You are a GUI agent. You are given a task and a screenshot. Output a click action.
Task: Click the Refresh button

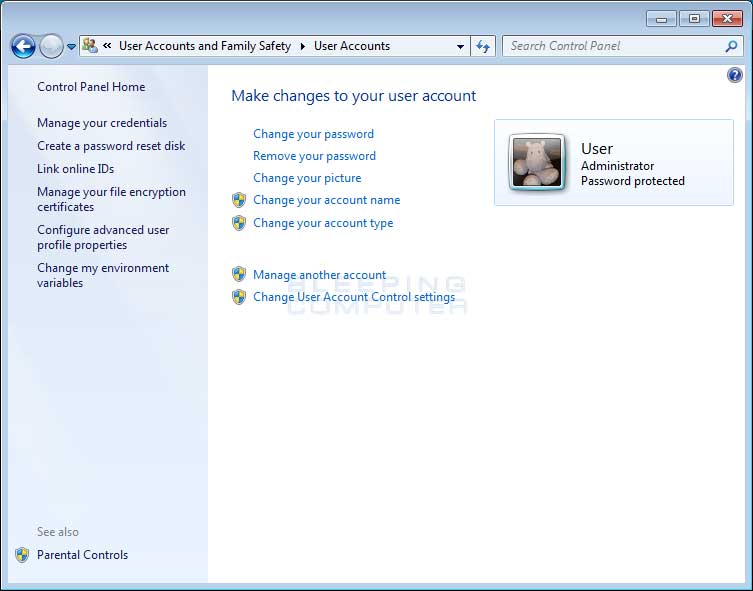483,46
